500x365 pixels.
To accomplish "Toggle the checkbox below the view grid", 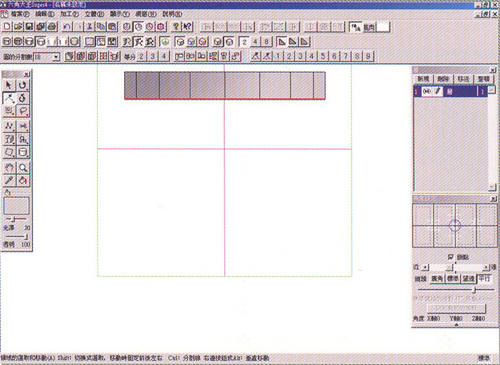I will [x=450, y=257].
